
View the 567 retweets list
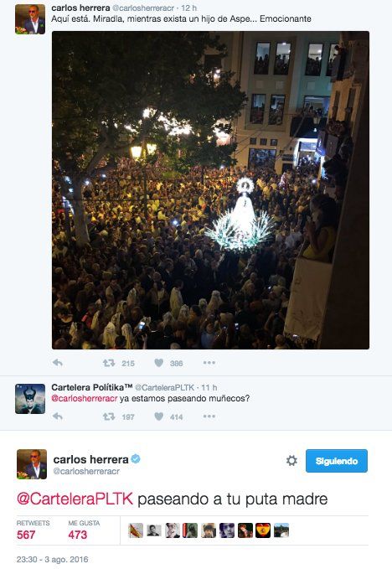pos(33,530)
